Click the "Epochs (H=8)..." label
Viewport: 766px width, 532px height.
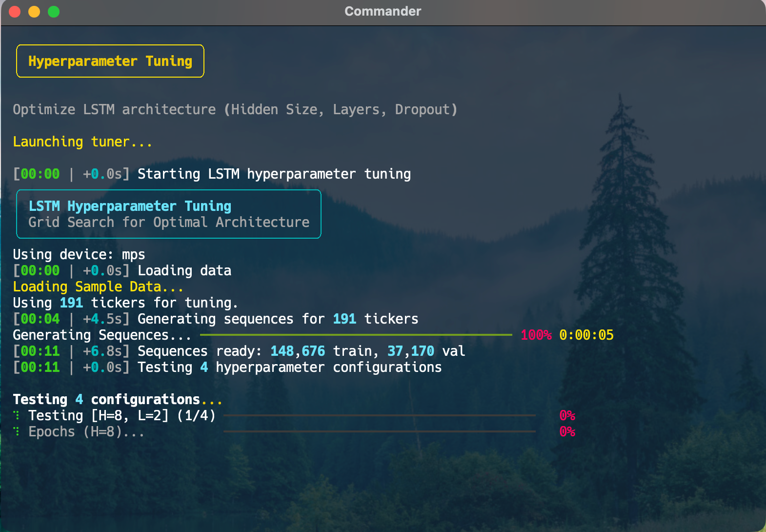(x=86, y=431)
